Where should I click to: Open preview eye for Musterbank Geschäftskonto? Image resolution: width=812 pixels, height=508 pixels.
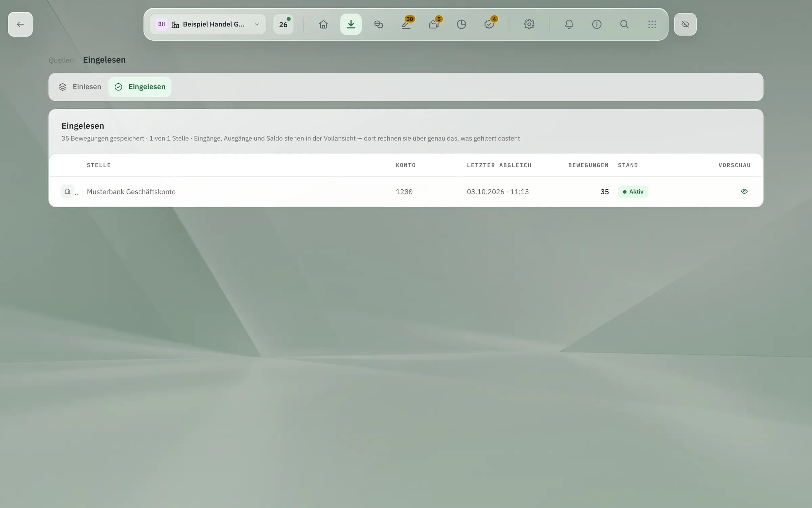tap(744, 192)
